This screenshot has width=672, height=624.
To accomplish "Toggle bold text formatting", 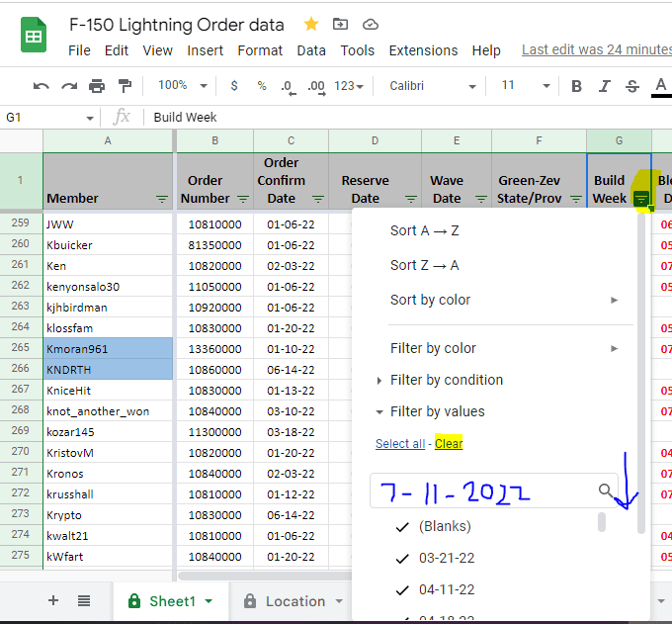I will pyautogui.click(x=577, y=86).
